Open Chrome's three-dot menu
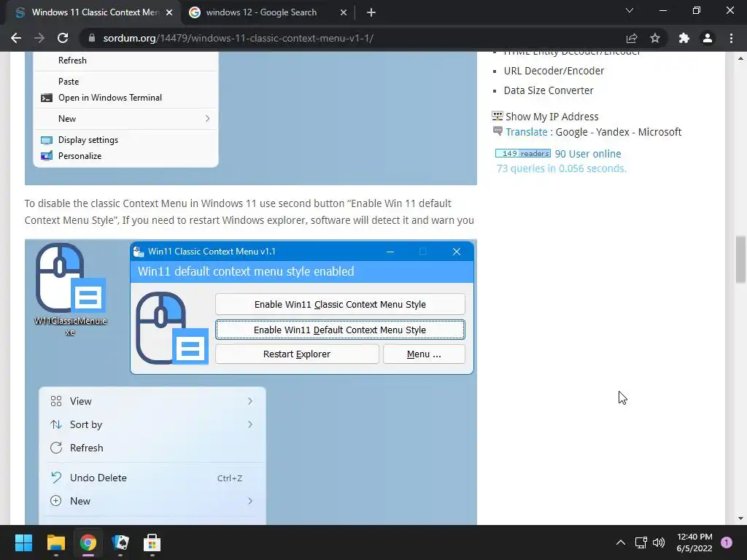Viewport: 747px width, 560px height. (731, 38)
